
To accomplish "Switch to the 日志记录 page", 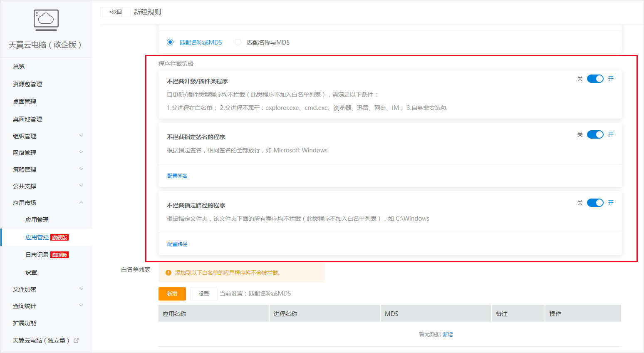I will coord(37,254).
